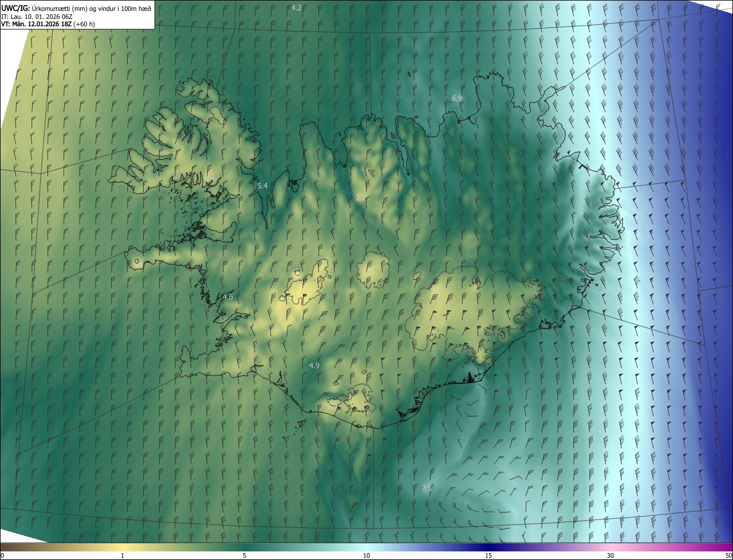
Task: Click the "2.2" value label on the map
Action: tap(361, 198)
